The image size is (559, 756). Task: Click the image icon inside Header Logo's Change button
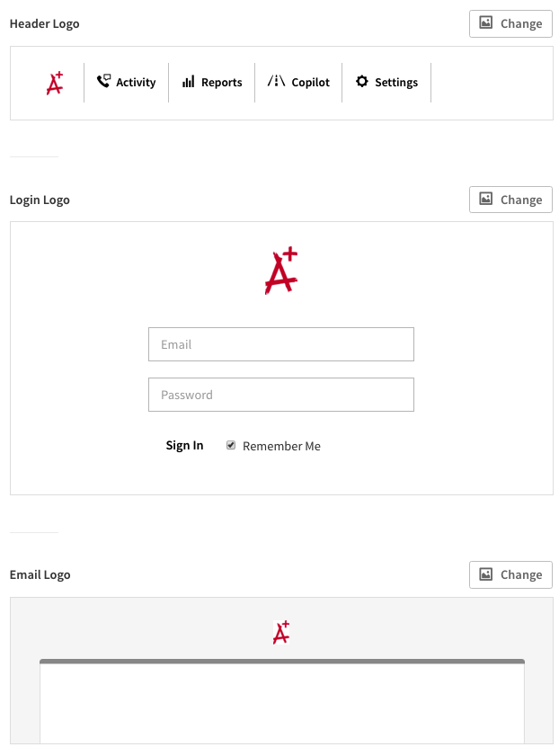[x=486, y=23]
